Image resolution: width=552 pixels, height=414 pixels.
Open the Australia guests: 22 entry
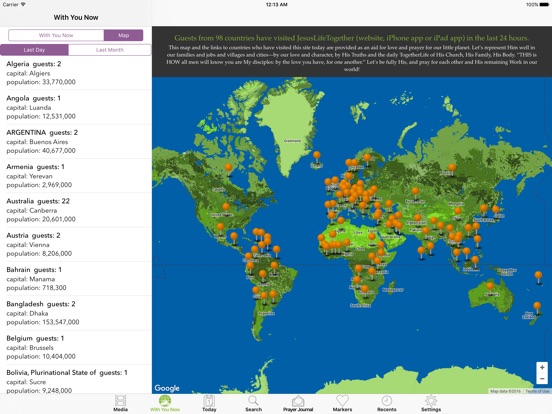(76, 210)
